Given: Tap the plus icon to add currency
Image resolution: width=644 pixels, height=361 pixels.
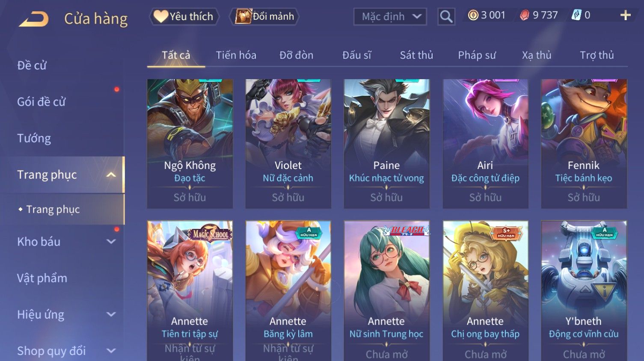Looking at the screenshot, I should tap(625, 15).
